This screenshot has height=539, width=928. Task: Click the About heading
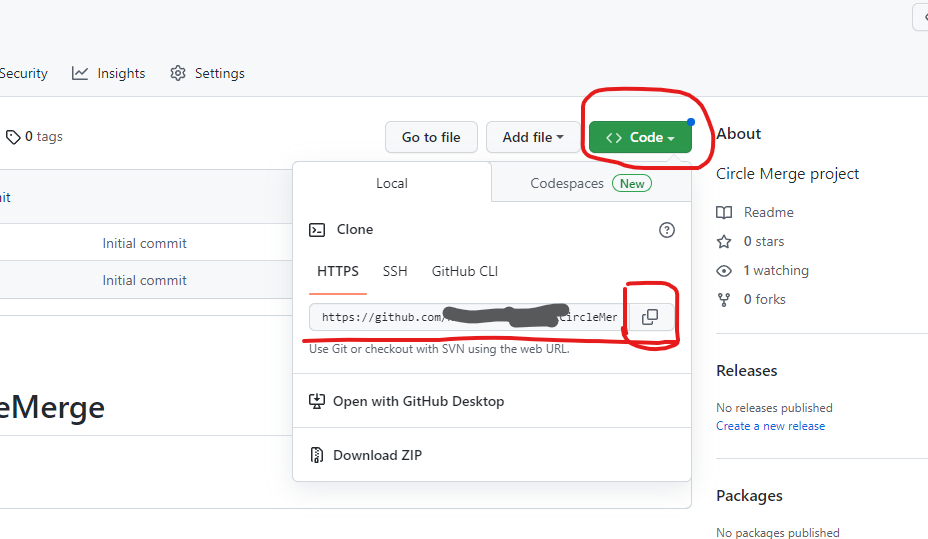tap(739, 134)
